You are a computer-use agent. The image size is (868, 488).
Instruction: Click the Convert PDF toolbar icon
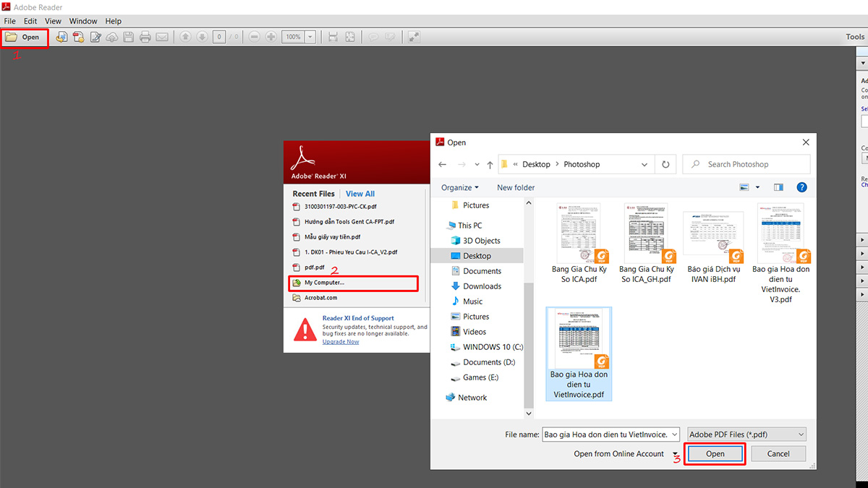pyautogui.click(x=79, y=37)
